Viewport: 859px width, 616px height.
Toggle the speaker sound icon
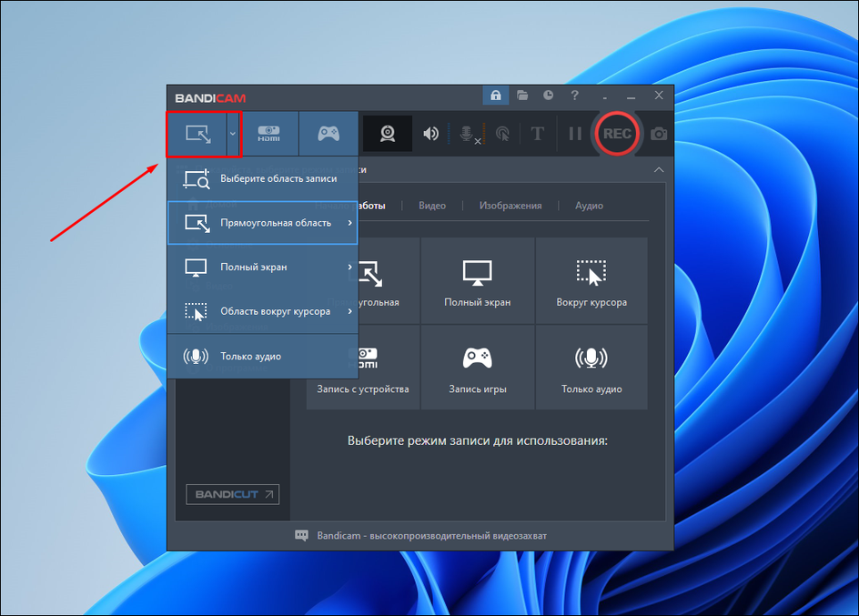point(430,134)
